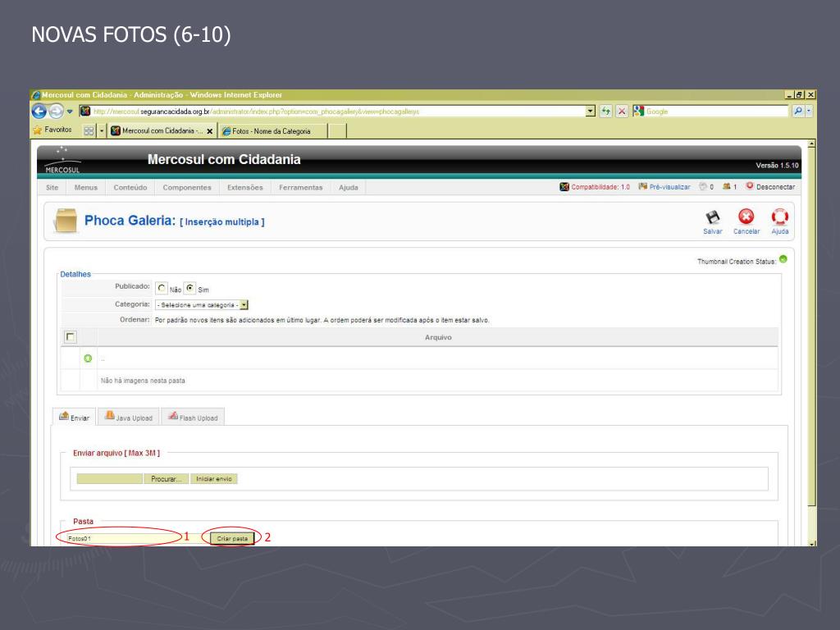Switch to the Flash Upload tab
The height and width of the screenshot is (630, 840).
click(193, 417)
